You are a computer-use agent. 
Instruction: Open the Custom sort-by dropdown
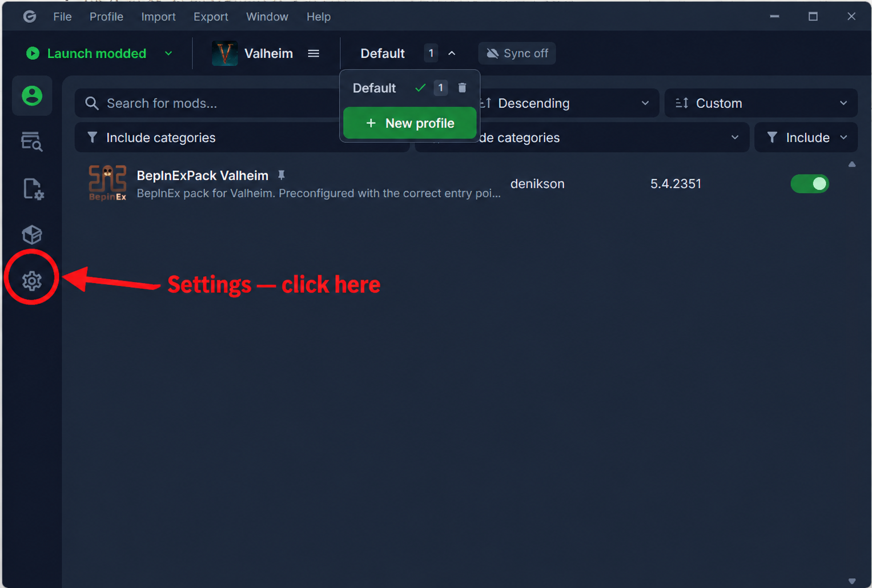(x=761, y=103)
